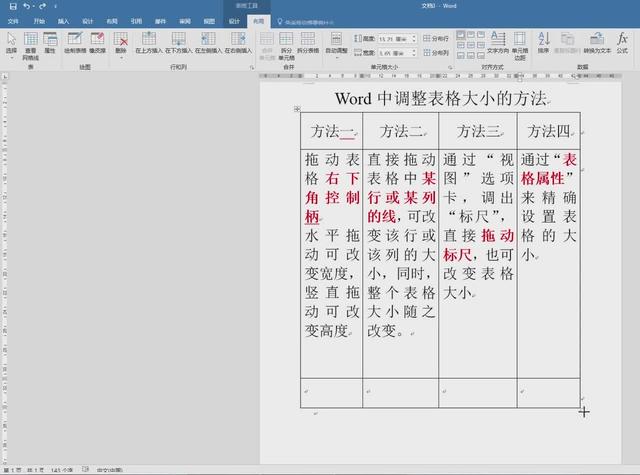Select the align top right icon
The height and width of the screenshot is (475, 640).
point(481,35)
